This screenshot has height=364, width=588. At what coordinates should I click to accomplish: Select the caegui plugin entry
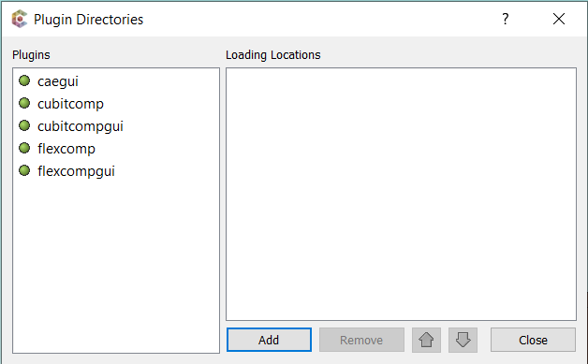point(58,81)
